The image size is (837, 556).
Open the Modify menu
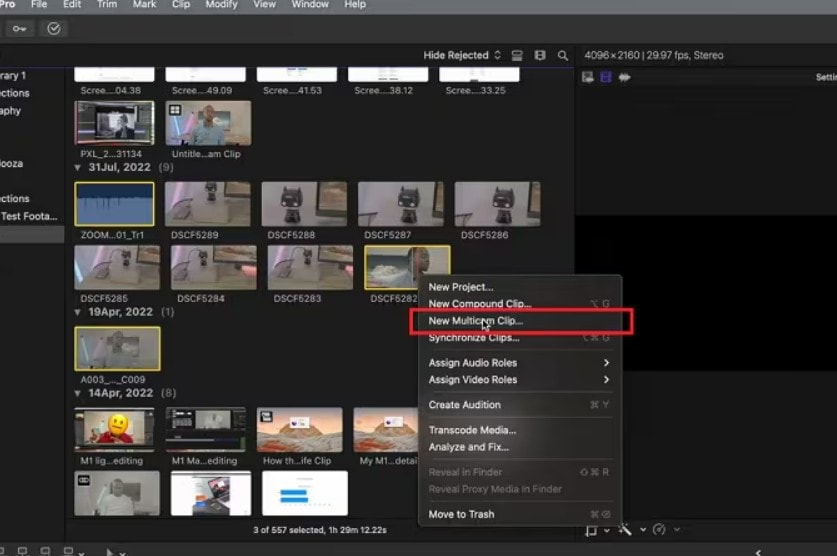click(222, 4)
